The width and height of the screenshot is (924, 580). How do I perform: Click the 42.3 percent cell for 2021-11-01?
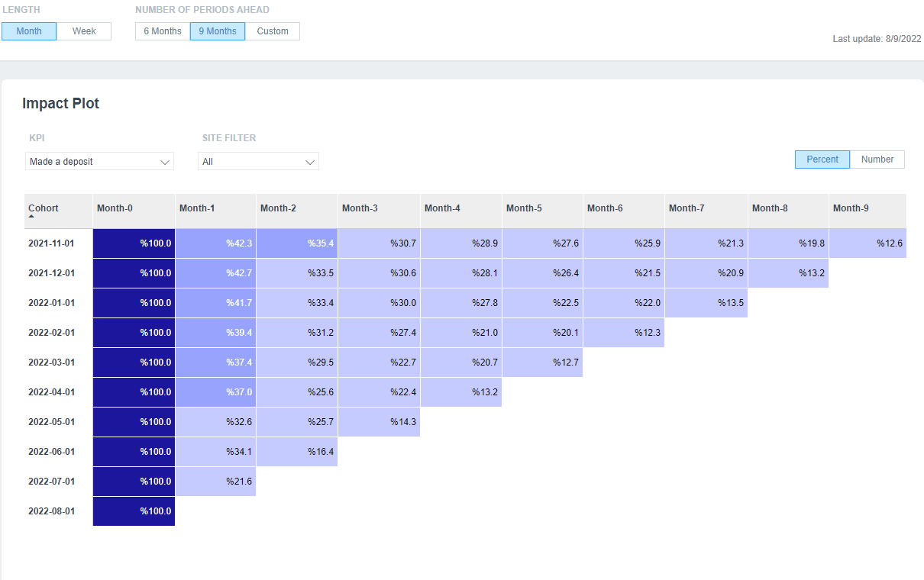(x=215, y=243)
